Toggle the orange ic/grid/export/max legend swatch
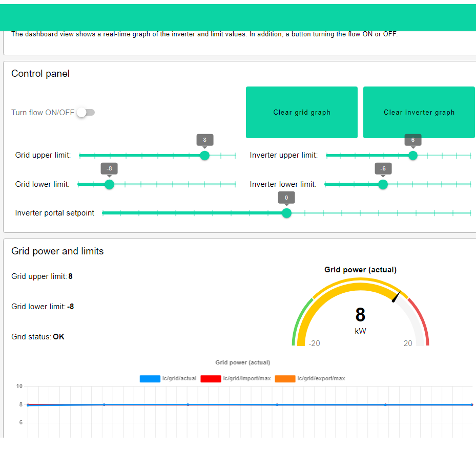Image resolution: width=476 pixels, height=475 pixels. point(285,379)
